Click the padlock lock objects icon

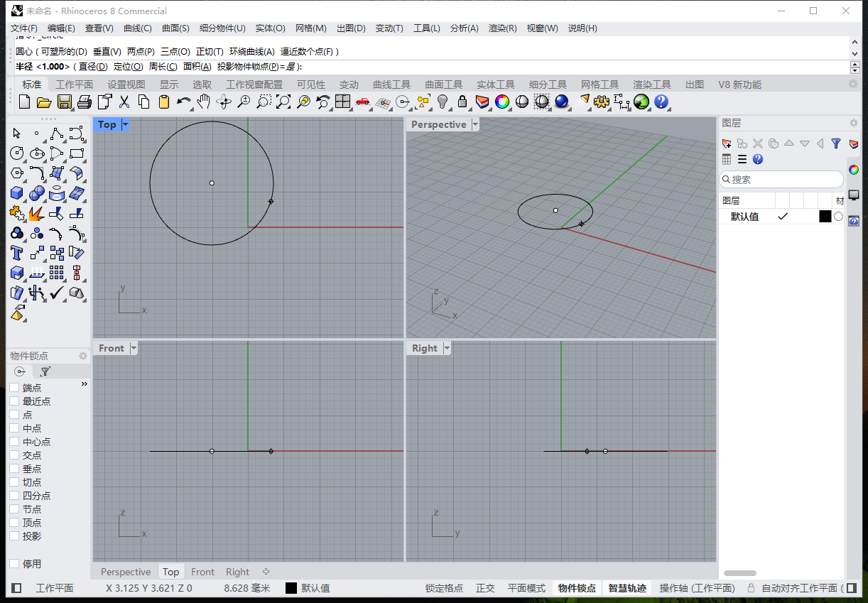click(x=462, y=102)
